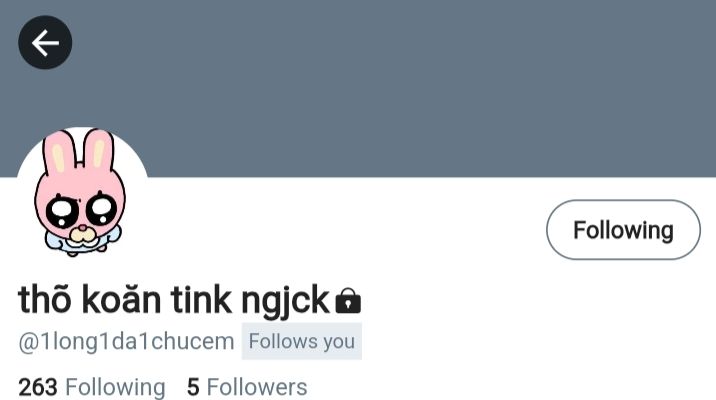
Task: Tap display name thõ koăn tink ngjck
Action: (x=174, y=300)
